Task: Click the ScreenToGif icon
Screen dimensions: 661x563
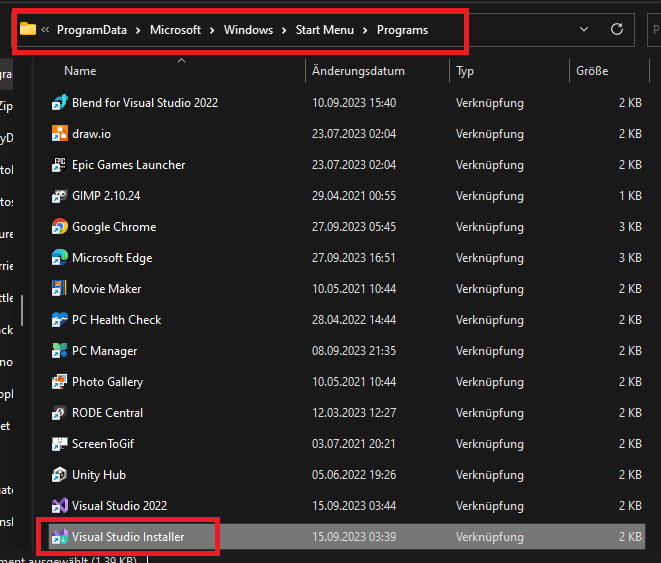Action: pyautogui.click(x=59, y=444)
